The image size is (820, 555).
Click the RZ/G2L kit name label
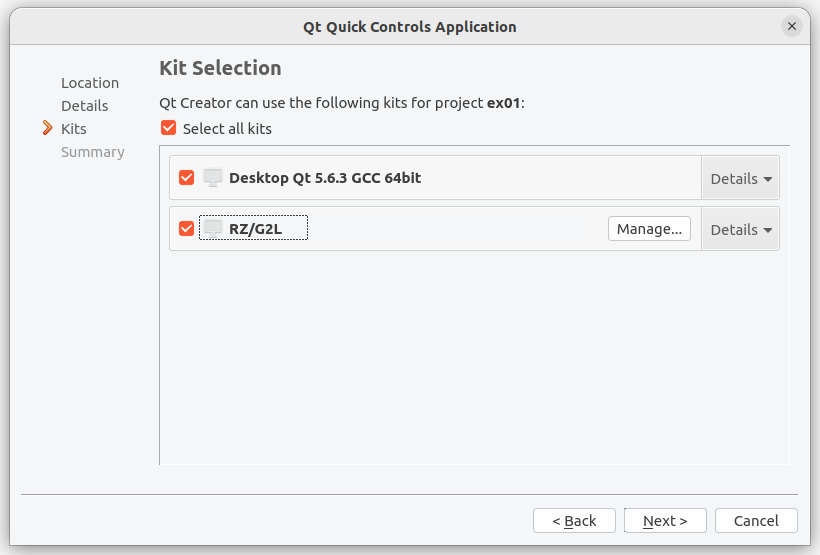tap(255, 229)
